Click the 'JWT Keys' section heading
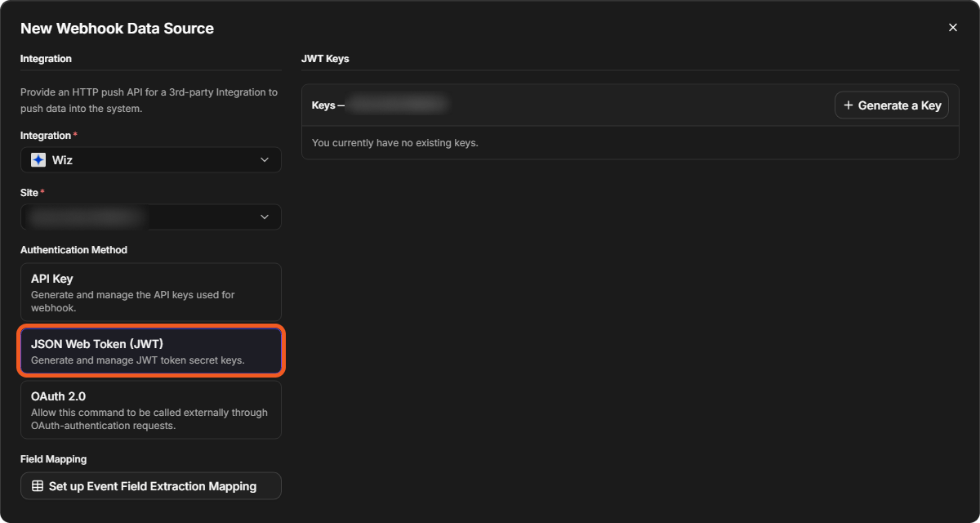The width and height of the screenshot is (980, 523). click(326, 59)
